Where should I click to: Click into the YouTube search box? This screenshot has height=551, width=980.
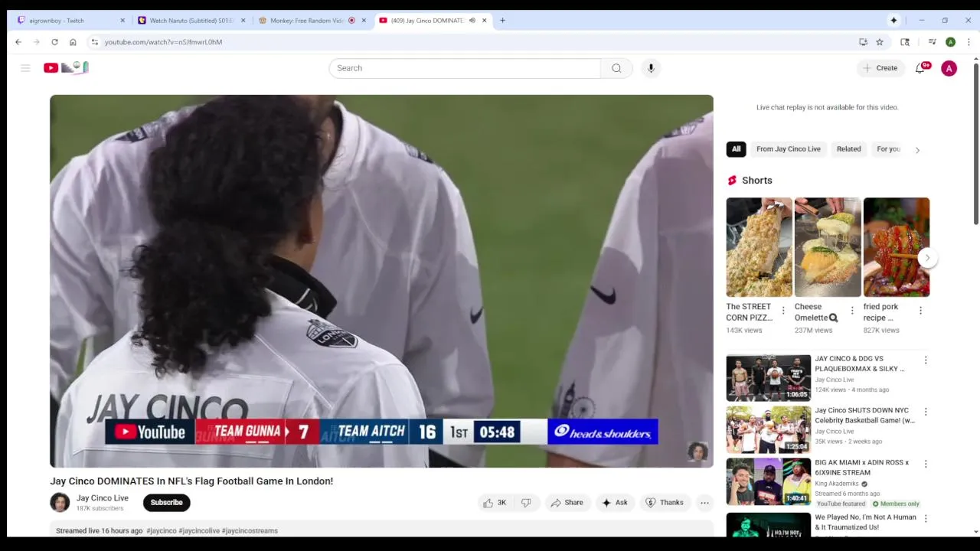coord(465,68)
